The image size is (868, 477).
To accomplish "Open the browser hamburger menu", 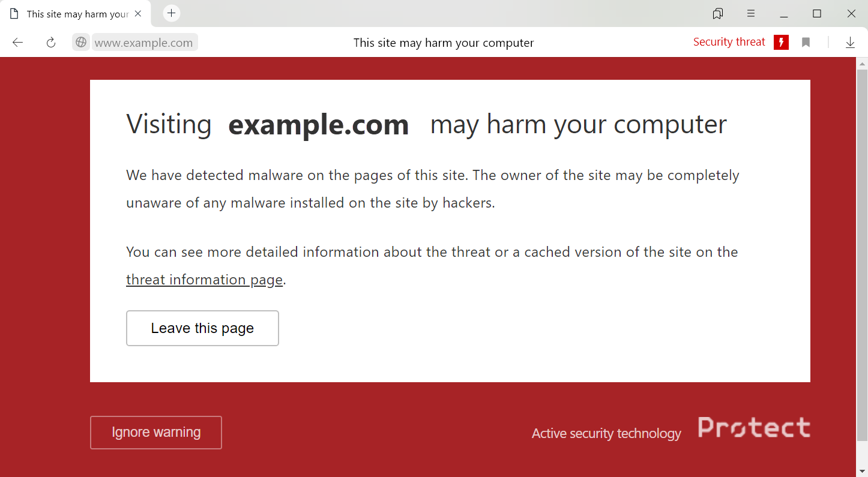I will [x=751, y=14].
